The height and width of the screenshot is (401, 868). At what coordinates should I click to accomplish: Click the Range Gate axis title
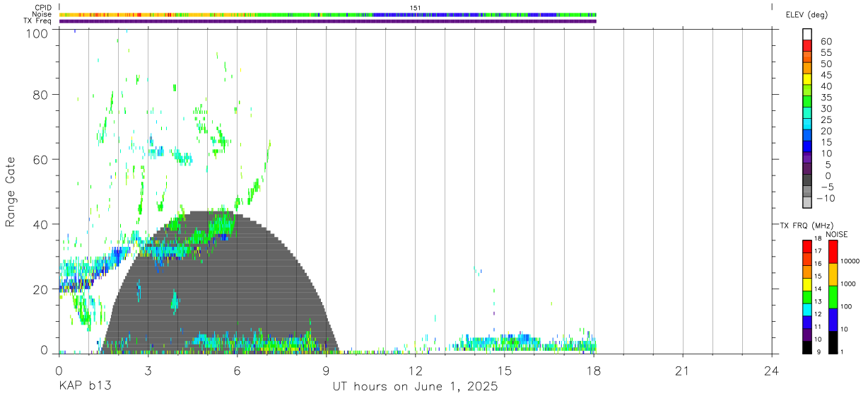tap(11, 192)
